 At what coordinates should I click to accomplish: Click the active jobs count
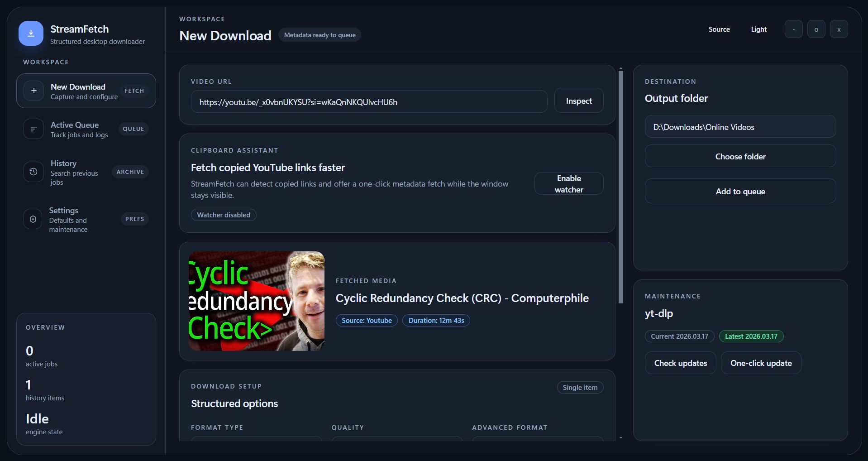[x=29, y=351]
